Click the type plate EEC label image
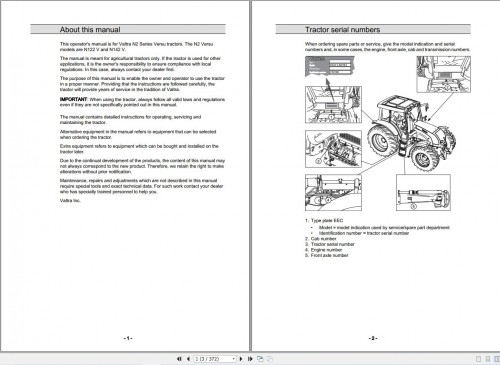The image size is (500, 365). 330,66
